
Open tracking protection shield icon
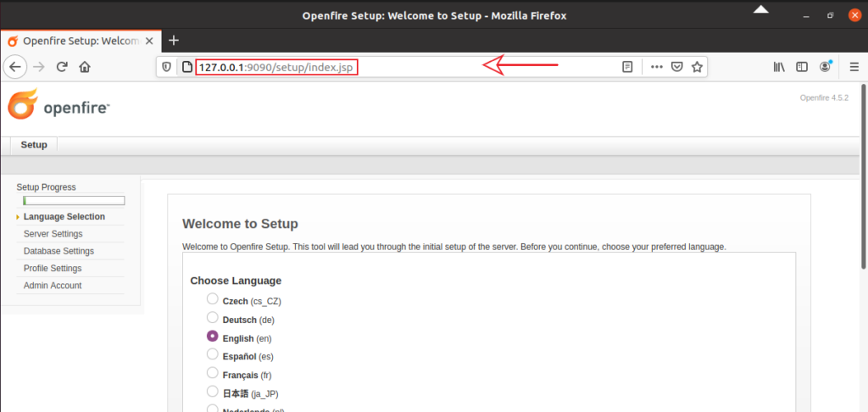167,67
